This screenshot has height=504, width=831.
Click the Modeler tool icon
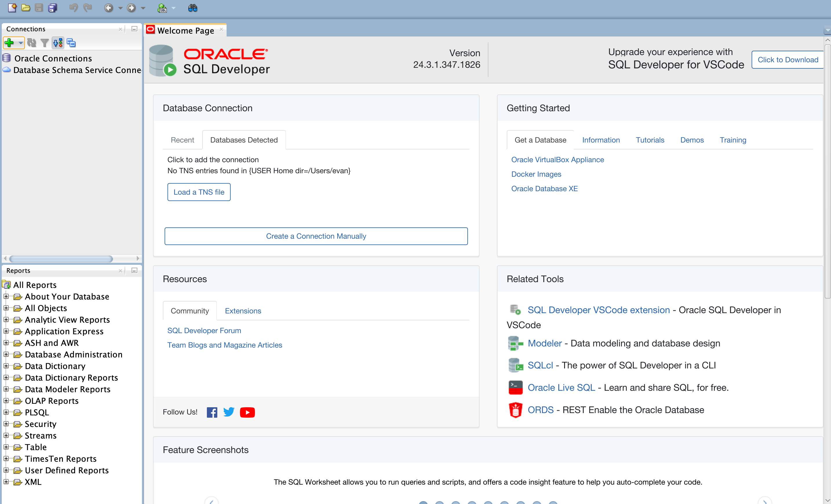(515, 344)
